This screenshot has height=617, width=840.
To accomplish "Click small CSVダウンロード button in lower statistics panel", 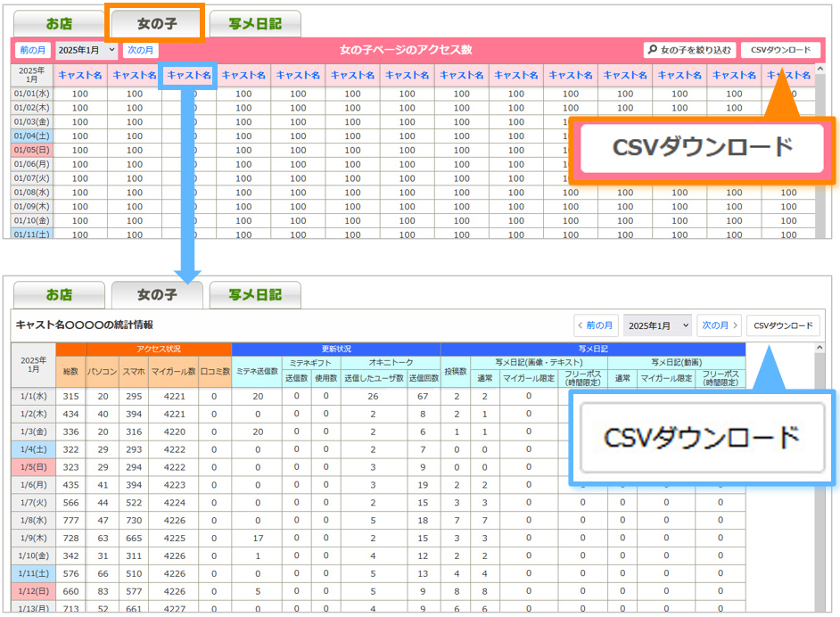I will [x=782, y=325].
